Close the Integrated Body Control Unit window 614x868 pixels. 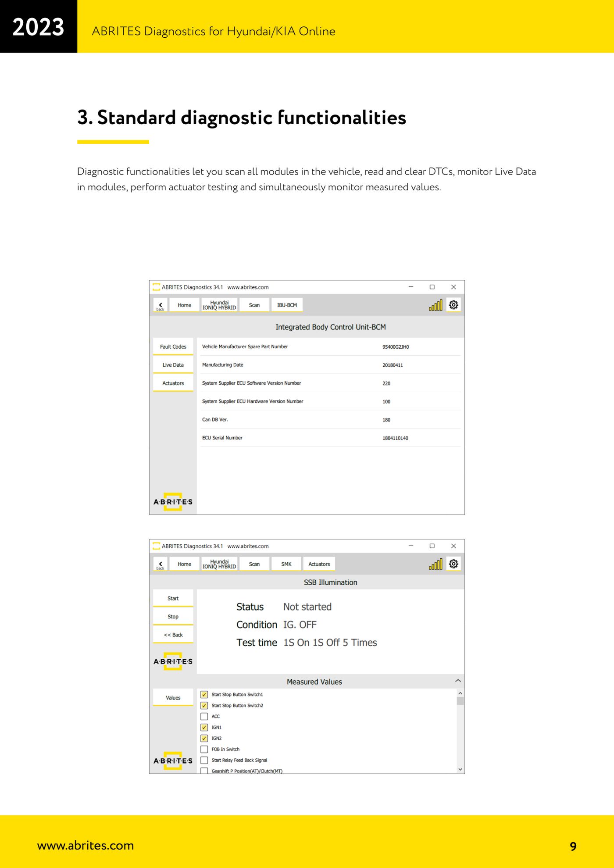(453, 287)
